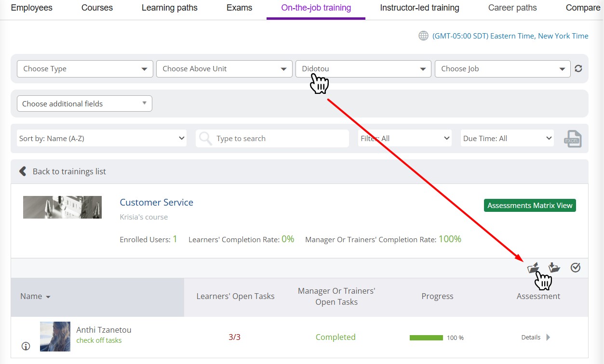Viewport: 604px width, 364px height.
Task: Go to the Instructor-led training tab
Action: click(419, 8)
